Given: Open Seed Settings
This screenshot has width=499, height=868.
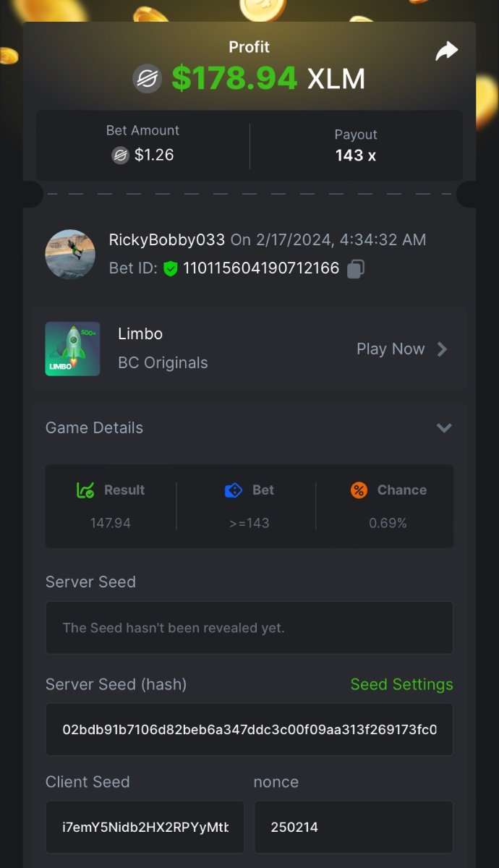Looking at the screenshot, I should (x=401, y=684).
